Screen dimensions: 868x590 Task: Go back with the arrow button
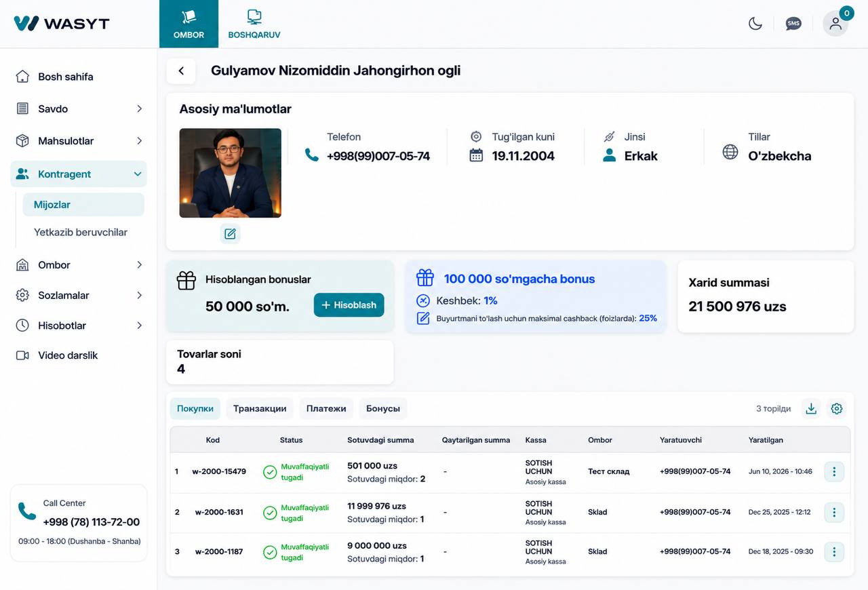pyautogui.click(x=181, y=71)
